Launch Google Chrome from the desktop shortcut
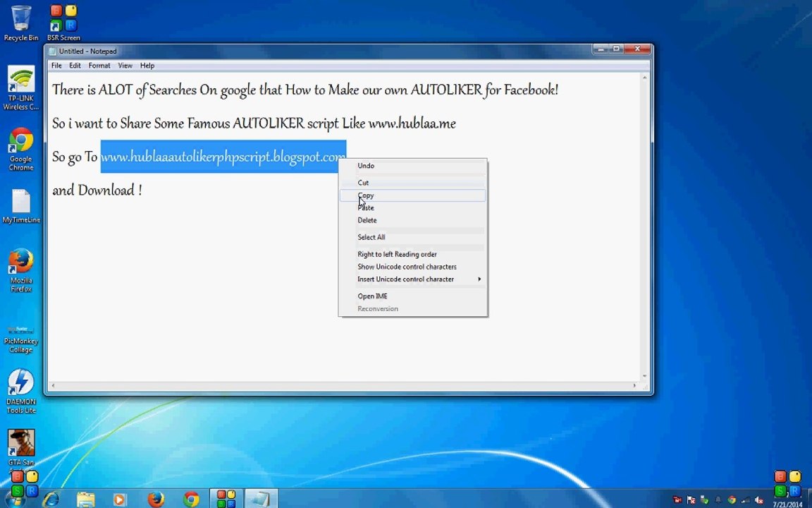 (x=20, y=149)
